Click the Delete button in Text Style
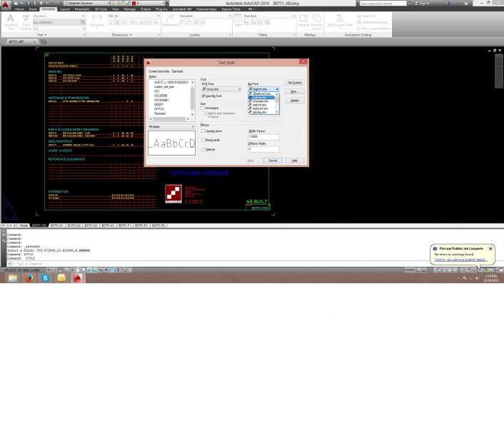The height and width of the screenshot is (428, 504). [x=295, y=101]
